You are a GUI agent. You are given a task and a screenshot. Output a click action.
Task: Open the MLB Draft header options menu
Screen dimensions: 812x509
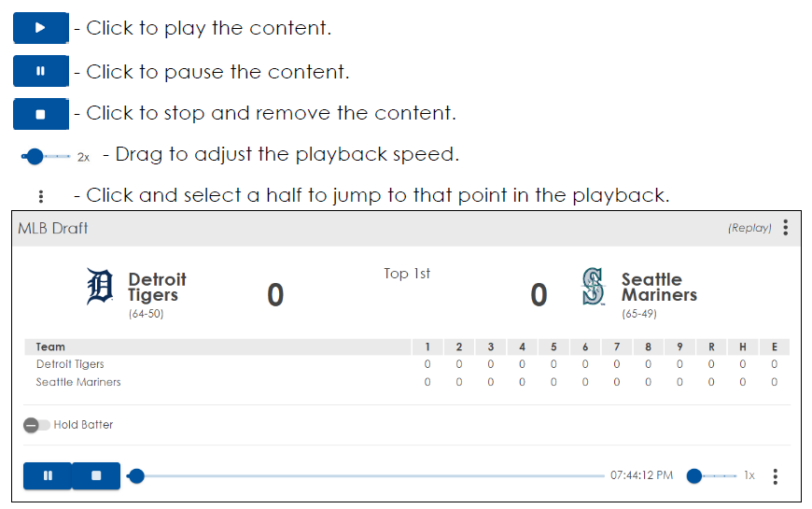786,228
